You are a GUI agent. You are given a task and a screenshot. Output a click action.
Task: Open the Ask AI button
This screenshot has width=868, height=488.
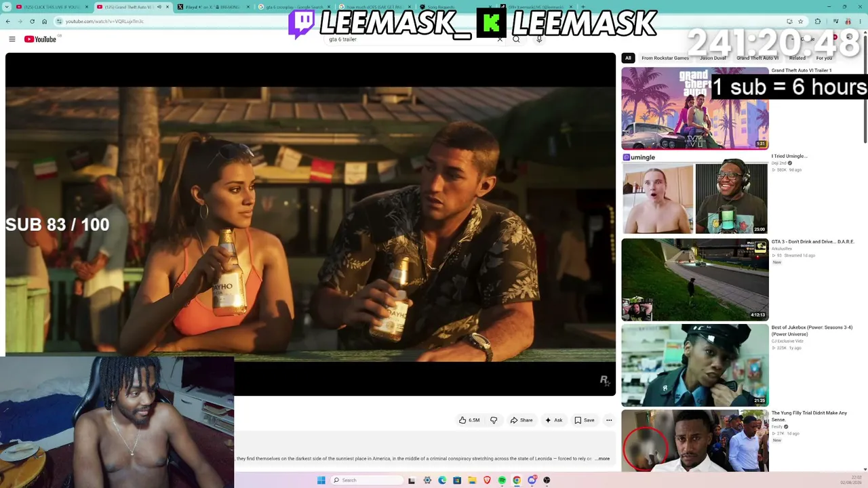[553, 420]
